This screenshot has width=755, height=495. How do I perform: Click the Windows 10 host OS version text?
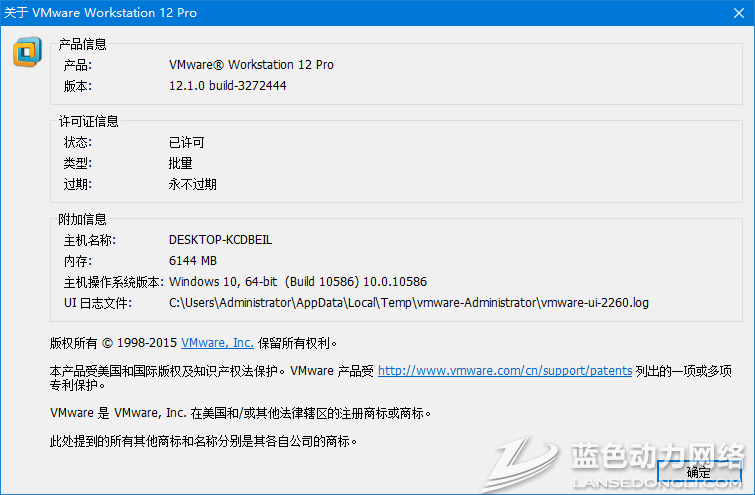point(298,282)
